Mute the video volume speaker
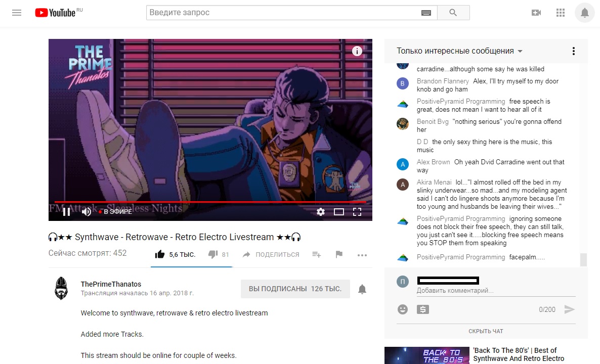Viewport: 600px width, 364px height. 87,211
